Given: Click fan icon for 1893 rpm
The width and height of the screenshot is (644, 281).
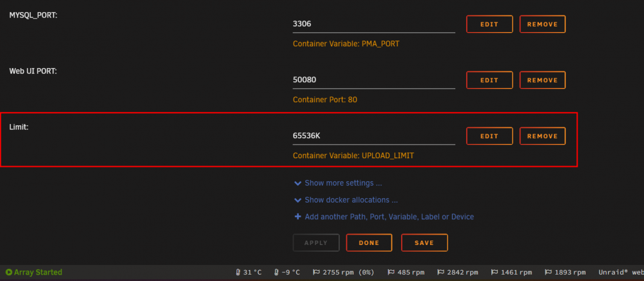Looking at the screenshot, I should tap(548, 272).
